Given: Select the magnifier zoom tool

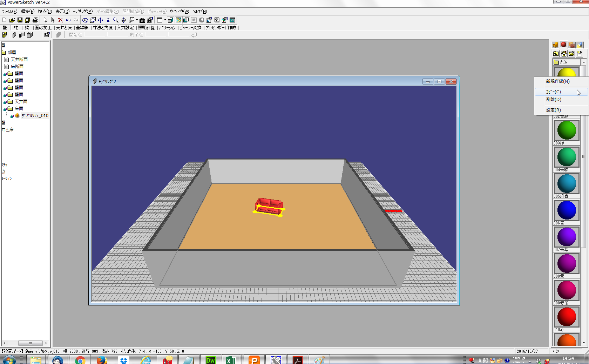Looking at the screenshot, I should coord(116,20).
